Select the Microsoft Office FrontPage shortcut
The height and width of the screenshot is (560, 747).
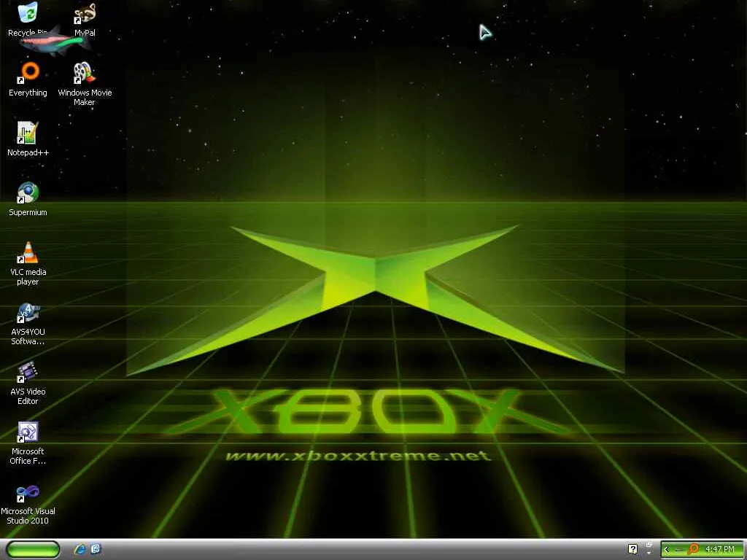[28, 443]
